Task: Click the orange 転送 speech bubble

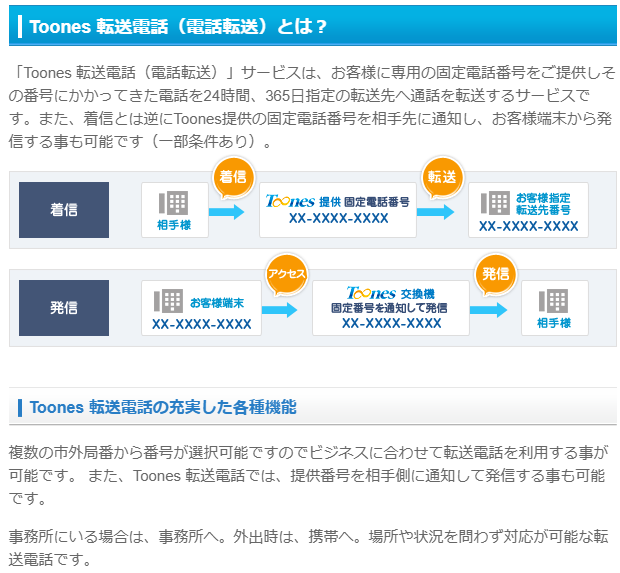Action: (x=442, y=176)
